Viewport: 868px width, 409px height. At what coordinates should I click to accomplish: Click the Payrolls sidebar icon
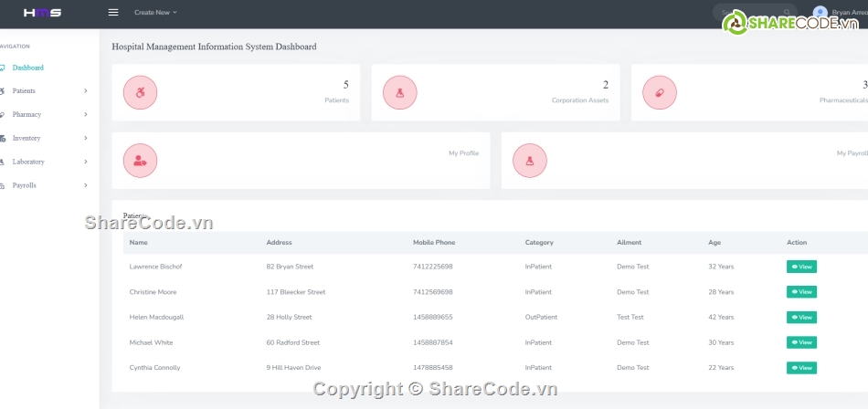(x=2, y=185)
